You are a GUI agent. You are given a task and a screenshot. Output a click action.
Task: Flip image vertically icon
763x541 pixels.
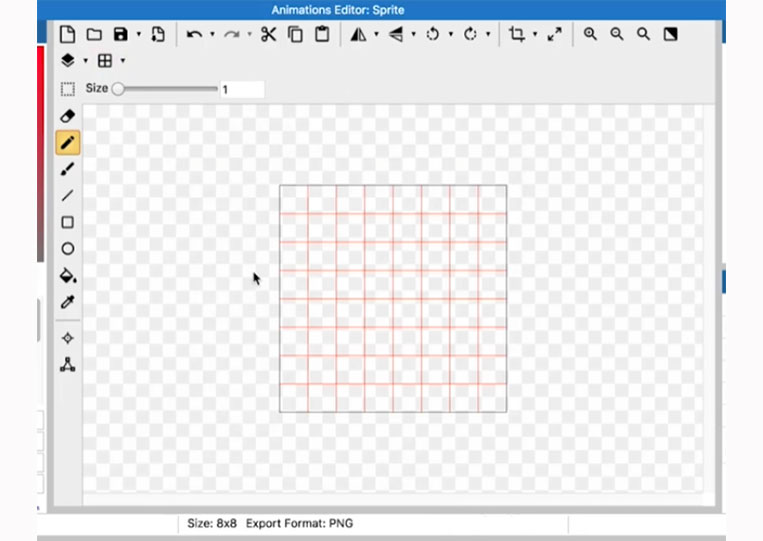point(396,35)
